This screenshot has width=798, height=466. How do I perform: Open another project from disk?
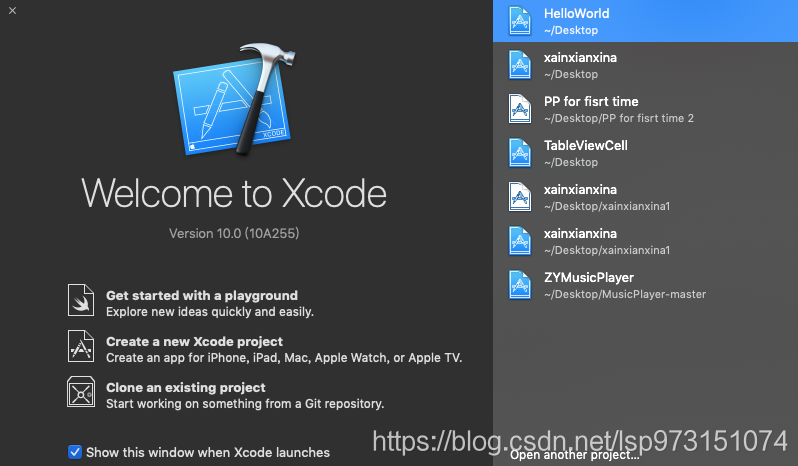click(575, 455)
